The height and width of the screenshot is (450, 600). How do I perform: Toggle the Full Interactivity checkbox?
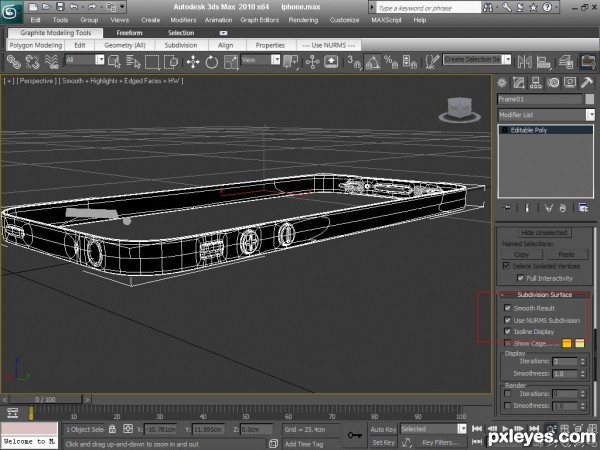520,278
